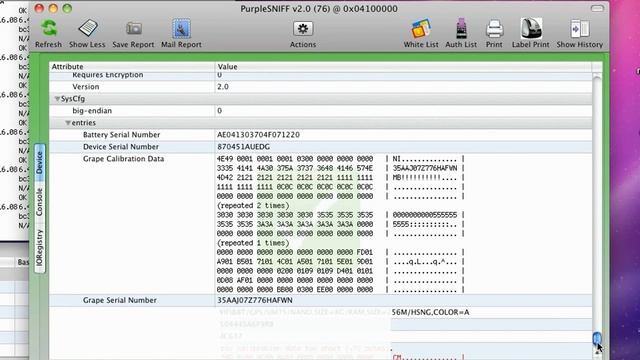Image resolution: width=640 pixels, height=360 pixels.
Task: Open the Auth List
Action: (x=461, y=29)
